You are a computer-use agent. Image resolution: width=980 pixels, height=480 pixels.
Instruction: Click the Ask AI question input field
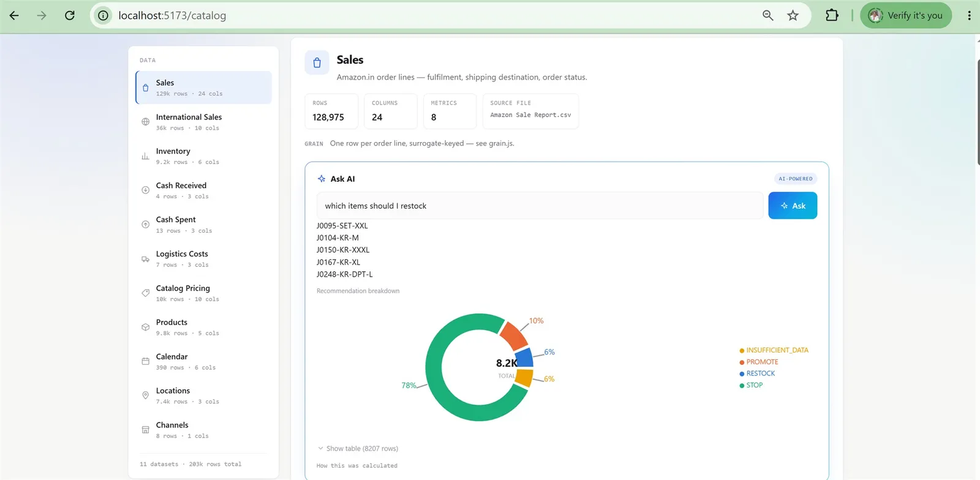click(540, 206)
